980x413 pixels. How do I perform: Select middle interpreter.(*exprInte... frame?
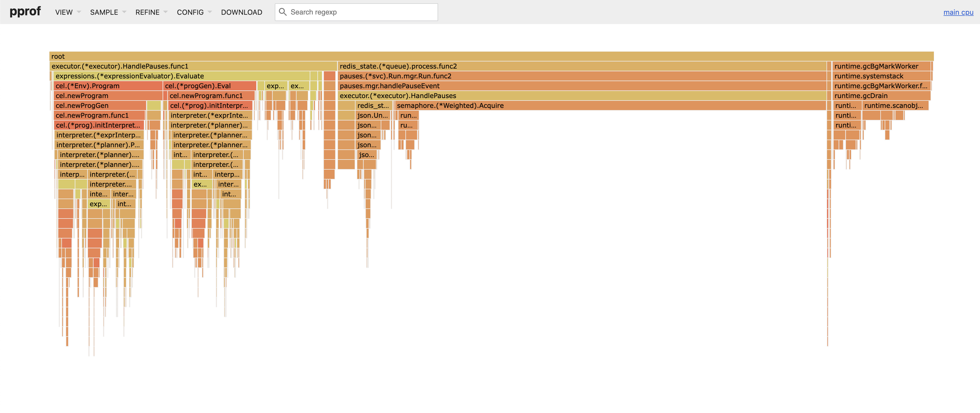[210, 116]
